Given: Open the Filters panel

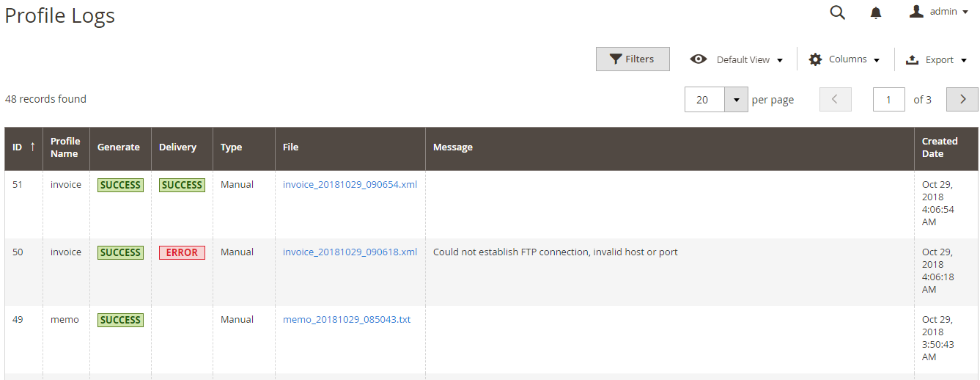Looking at the screenshot, I should click(x=633, y=59).
